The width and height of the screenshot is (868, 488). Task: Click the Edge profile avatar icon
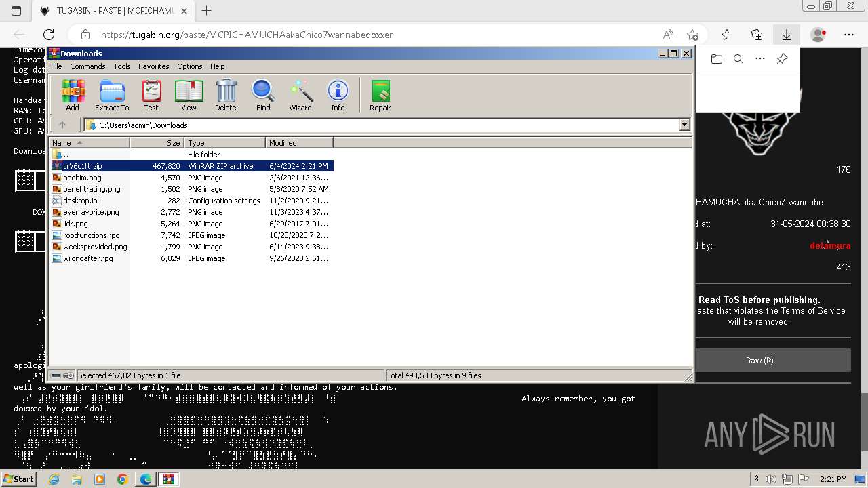818,35
